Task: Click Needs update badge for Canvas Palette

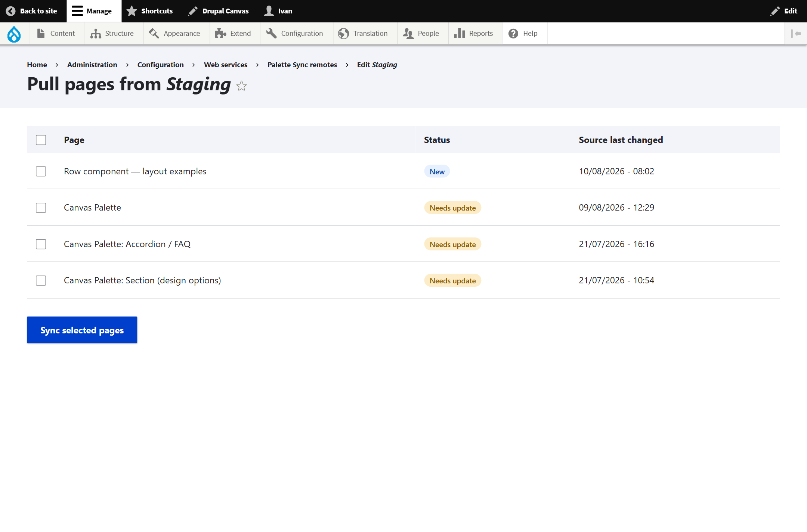Action: 453,208
